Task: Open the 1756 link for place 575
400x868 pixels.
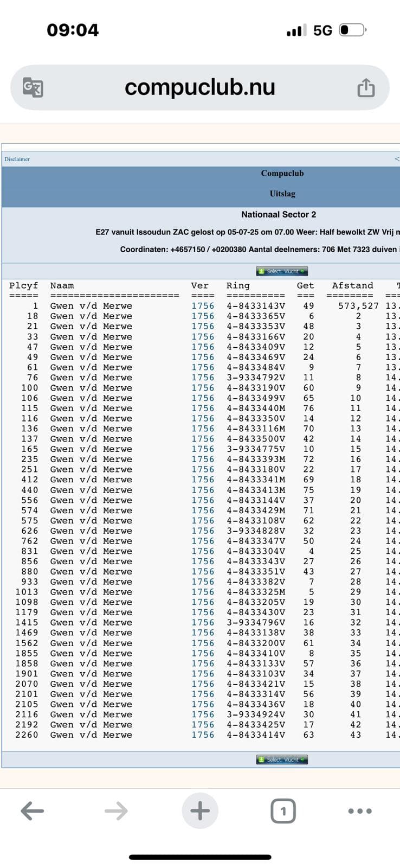Action: tap(203, 521)
